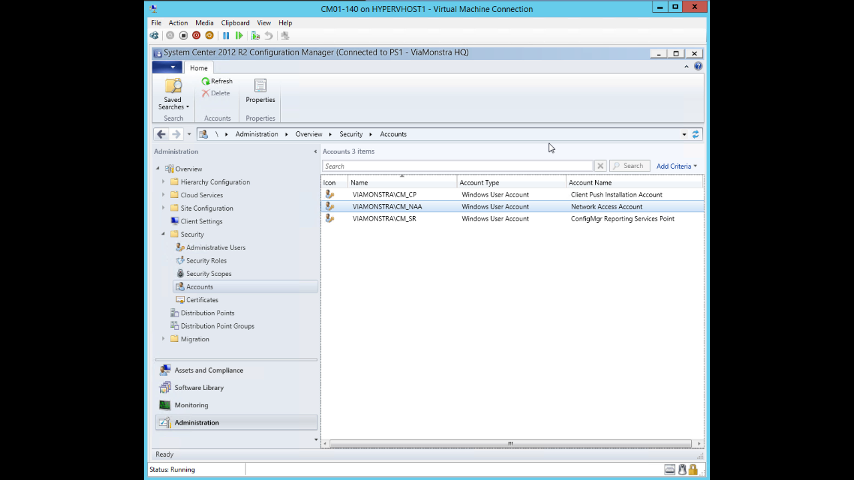Open the Clipboard menu
Viewport: 854px width, 480px height.
pos(235,22)
